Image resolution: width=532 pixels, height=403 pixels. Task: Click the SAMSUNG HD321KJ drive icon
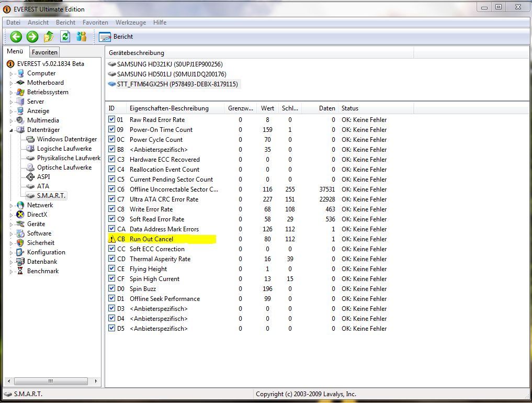(111, 64)
